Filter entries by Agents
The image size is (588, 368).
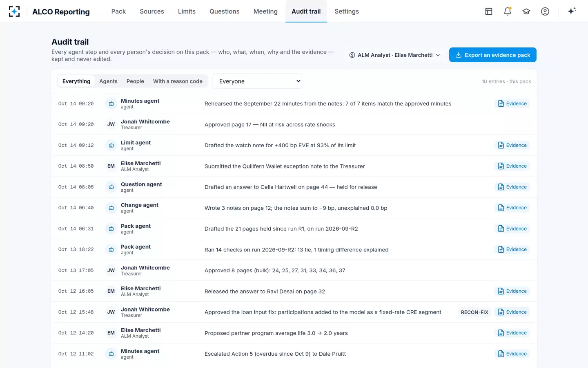108,81
